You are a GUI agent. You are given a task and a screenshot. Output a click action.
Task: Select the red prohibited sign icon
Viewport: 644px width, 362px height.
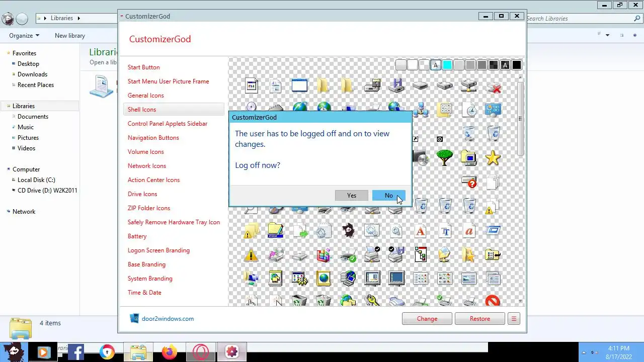[x=493, y=301]
